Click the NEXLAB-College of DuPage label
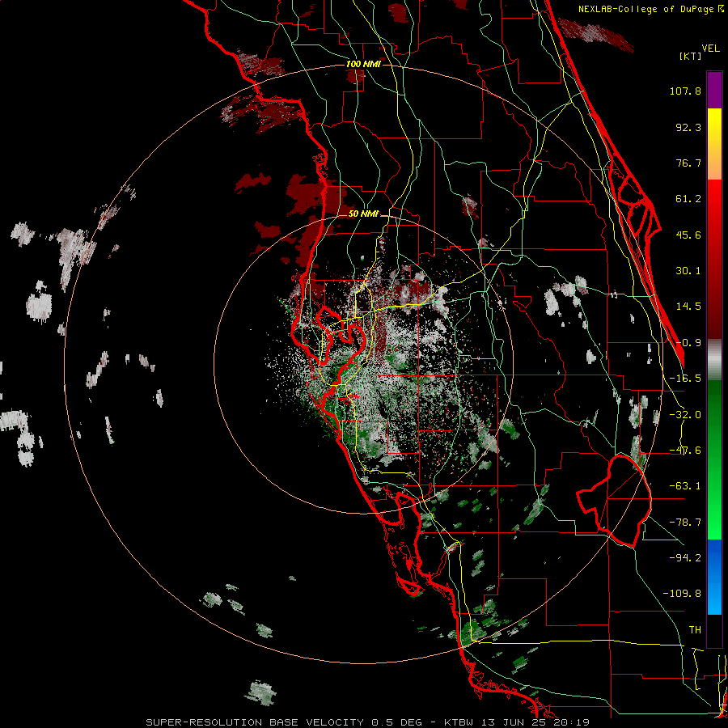Image resolution: width=728 pixels, height=728 pixels. 645,9
